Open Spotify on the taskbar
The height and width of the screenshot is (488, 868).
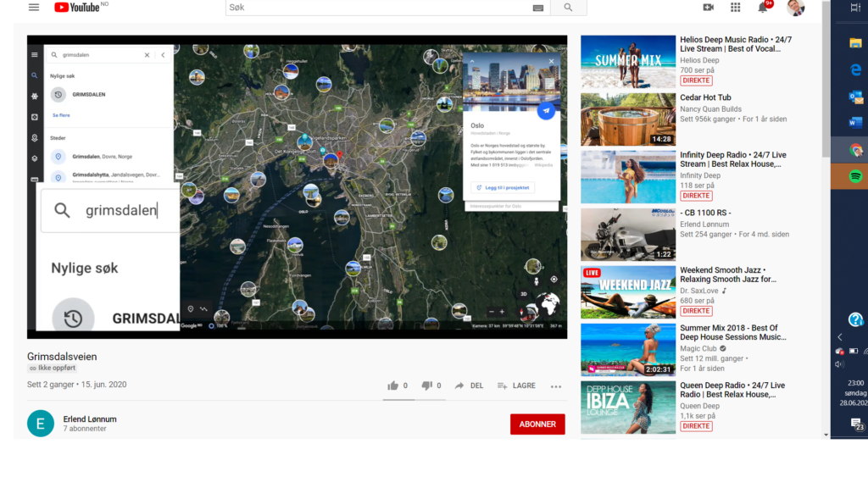(855, 176)
